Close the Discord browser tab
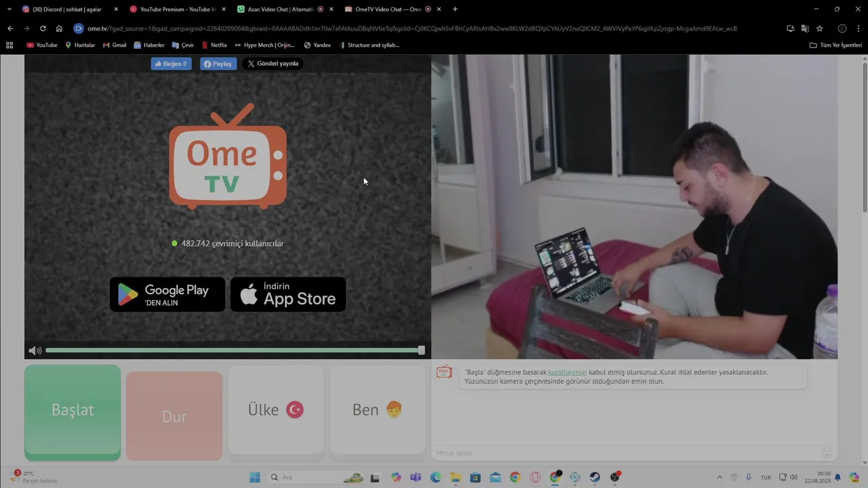Image resolution: width=868 pixels, height=488 pixels. (116, 9)
